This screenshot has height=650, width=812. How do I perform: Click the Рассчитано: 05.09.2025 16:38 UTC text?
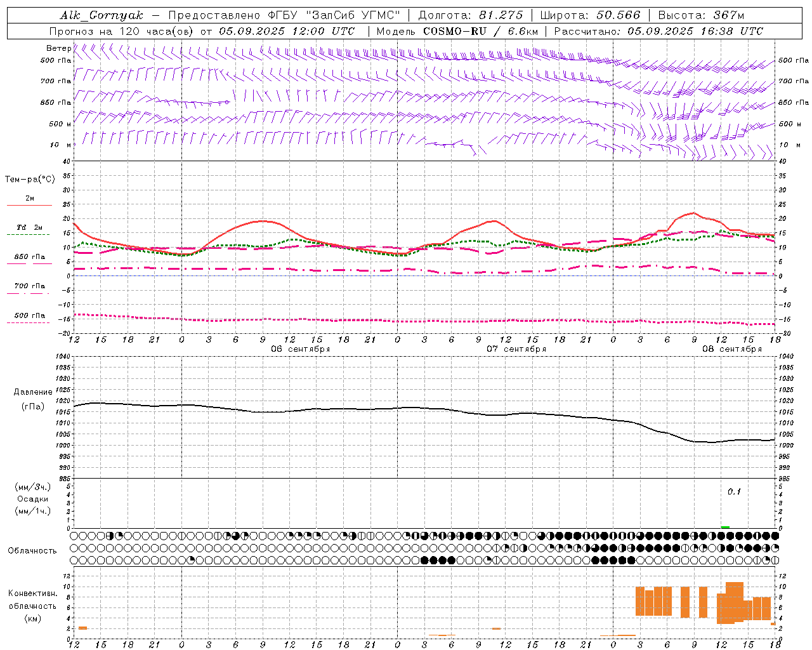coord(658,31)
